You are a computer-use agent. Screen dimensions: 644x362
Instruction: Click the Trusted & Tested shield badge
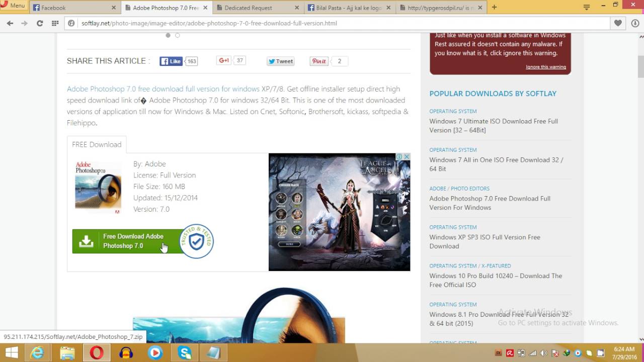[196, 241]
